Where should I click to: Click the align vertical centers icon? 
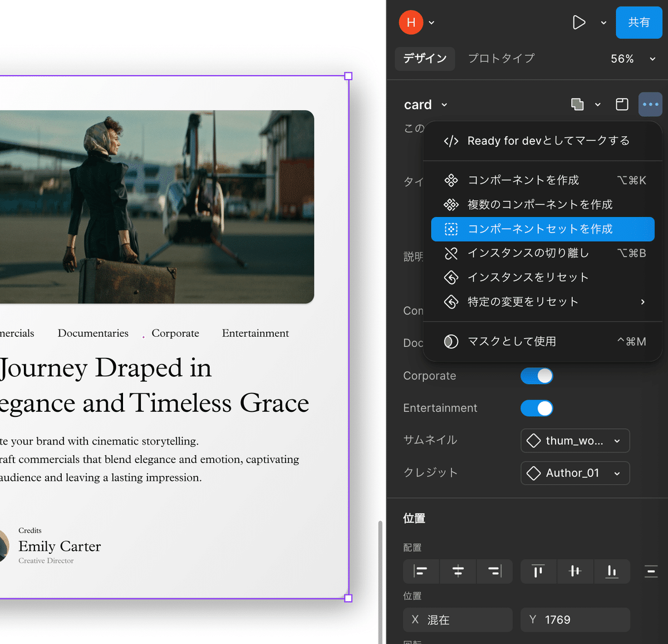[575, 571]
